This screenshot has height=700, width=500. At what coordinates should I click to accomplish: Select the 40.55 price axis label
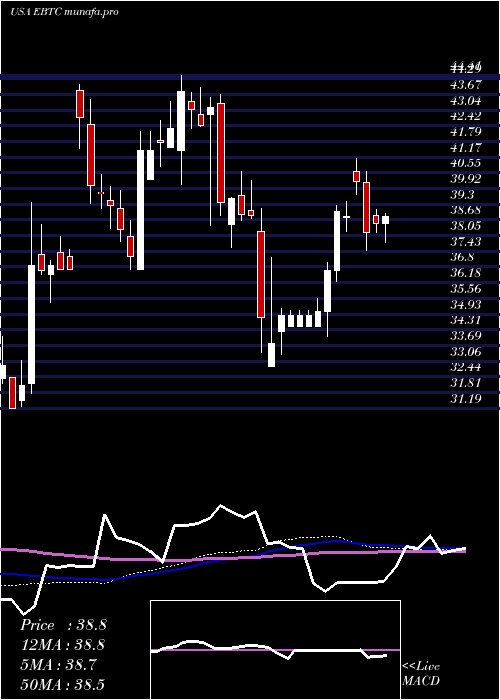[466, 163]
